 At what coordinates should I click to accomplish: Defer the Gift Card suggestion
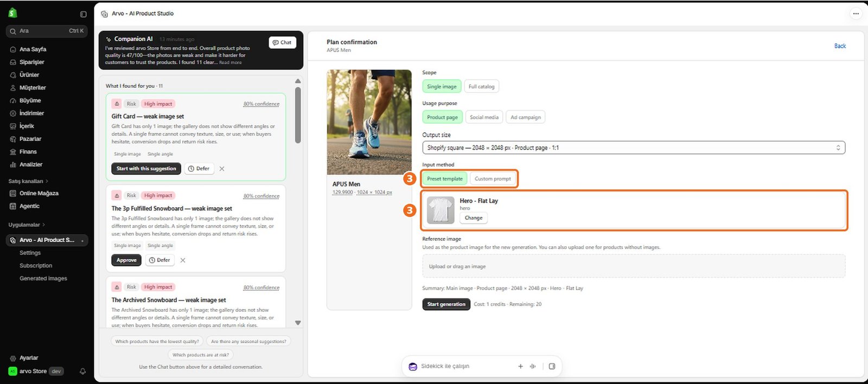click(x=199, y=169)
